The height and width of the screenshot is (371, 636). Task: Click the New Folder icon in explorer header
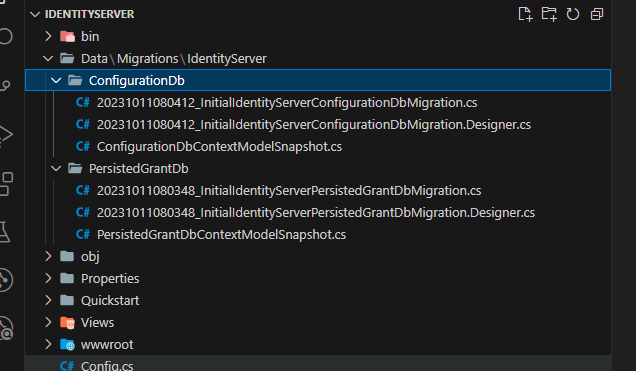coord(549,14)
